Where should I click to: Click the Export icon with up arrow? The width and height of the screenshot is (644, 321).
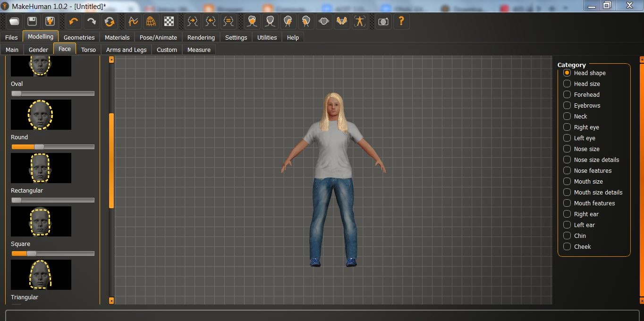pos(50,21)
